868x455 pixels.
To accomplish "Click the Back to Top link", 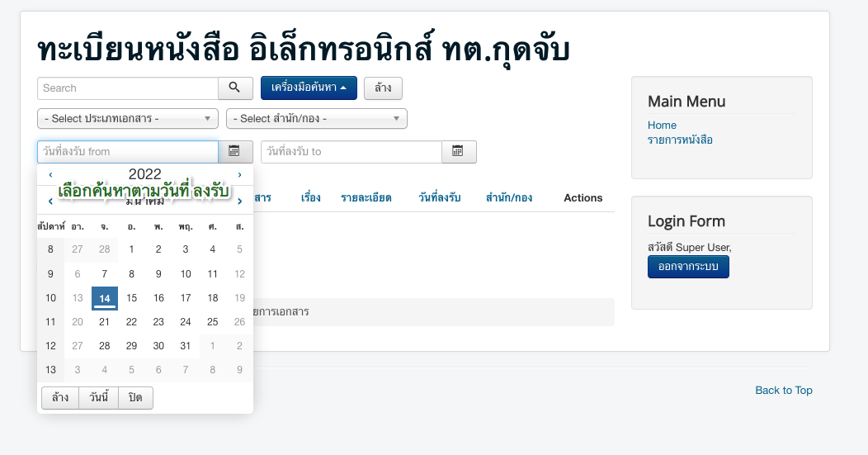I will [x=783, y=391].
